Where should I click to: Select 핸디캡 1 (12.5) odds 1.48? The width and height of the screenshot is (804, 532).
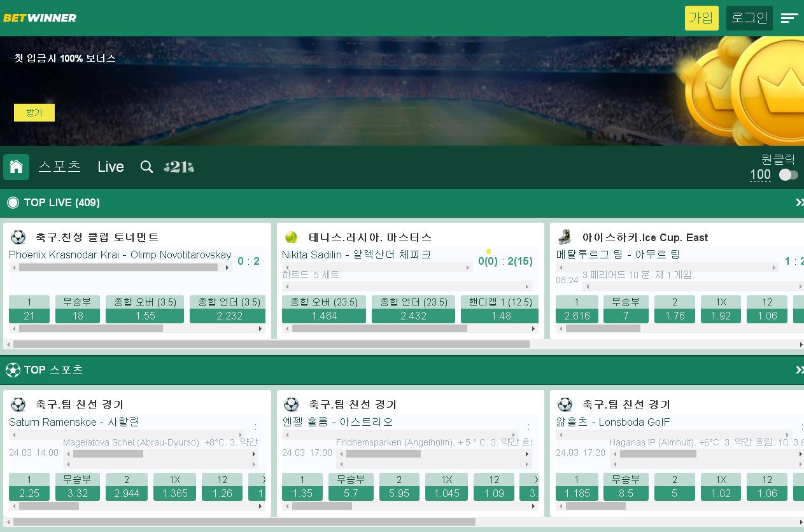[500, 309]
